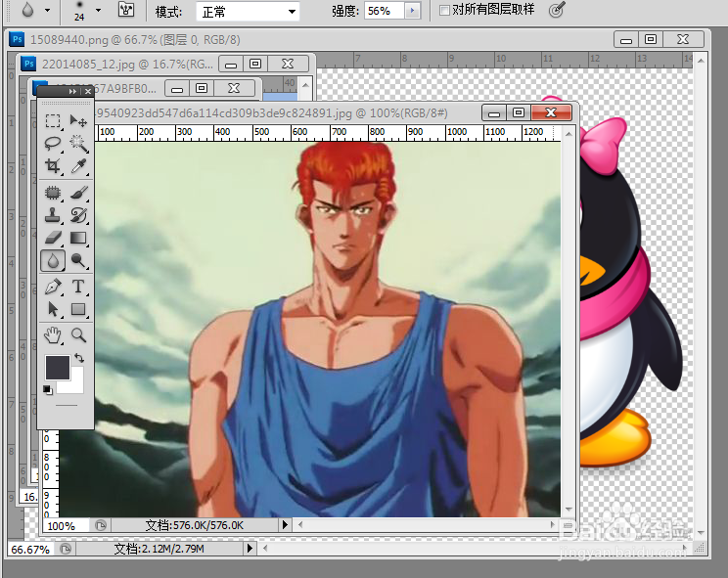Select the Blur tool in toolbox

53,260
